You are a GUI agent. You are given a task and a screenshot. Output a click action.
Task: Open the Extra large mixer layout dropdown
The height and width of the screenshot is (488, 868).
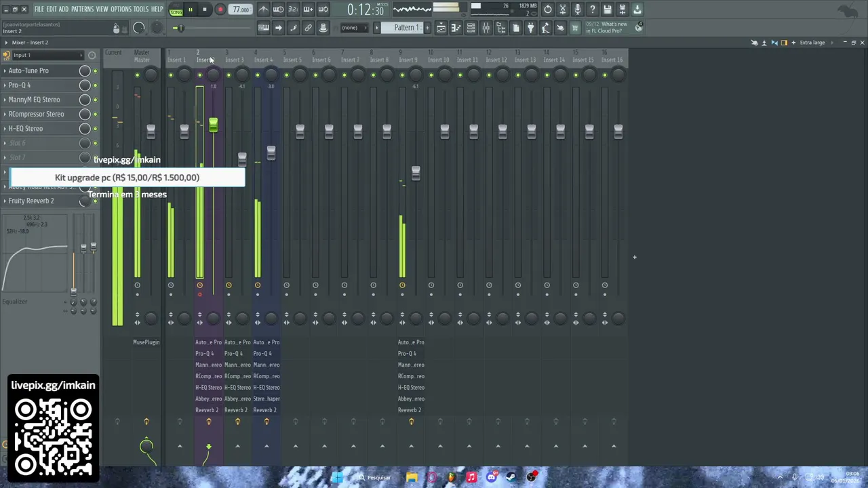tap(815, 43)
